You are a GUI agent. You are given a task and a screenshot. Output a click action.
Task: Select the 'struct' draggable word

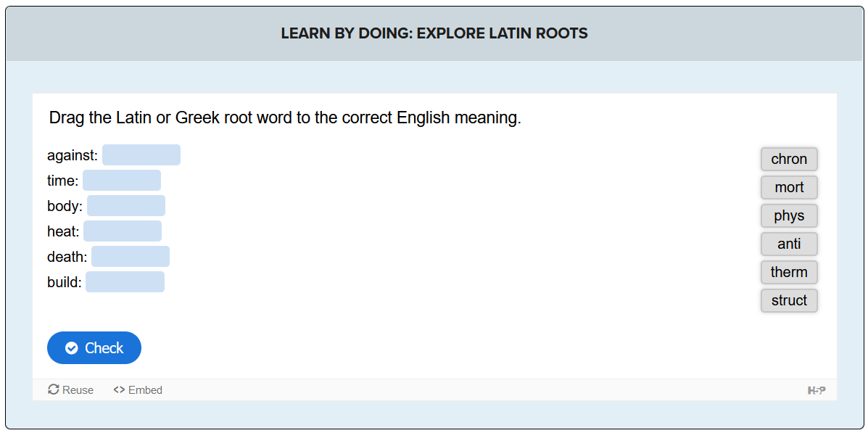[x=789, y=300]
